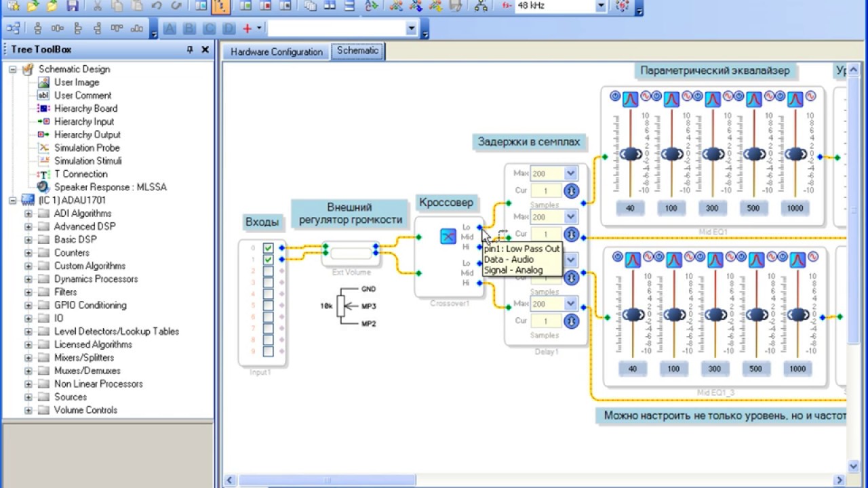
Task: Enable input channel 2 checkbox
Action: 269,271
